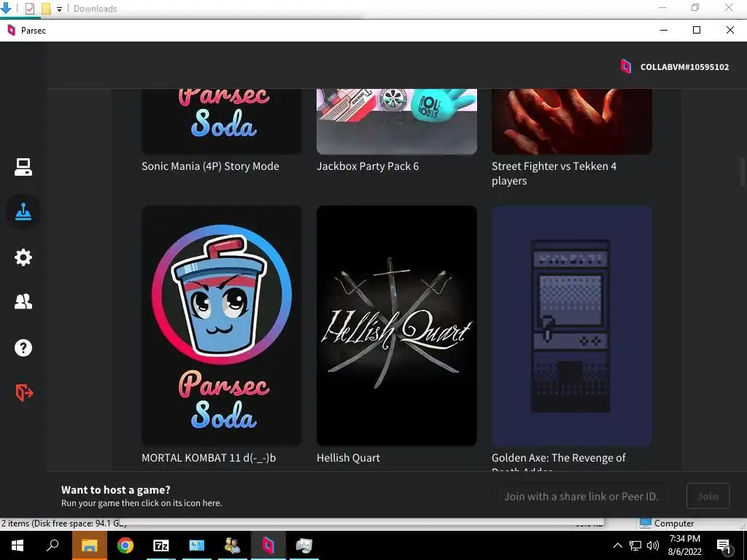Open the Jackbox Party Pack 6 thumbnail
The height and width of the screenshot is (560, 747).
click(397, 122)
